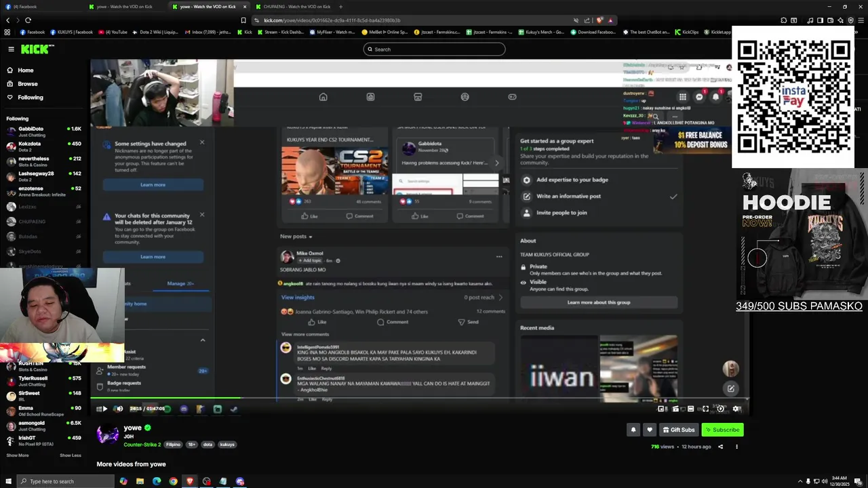Select the dota tag
The width and height of the screenshot is (868, 488).
click(208, 445)
